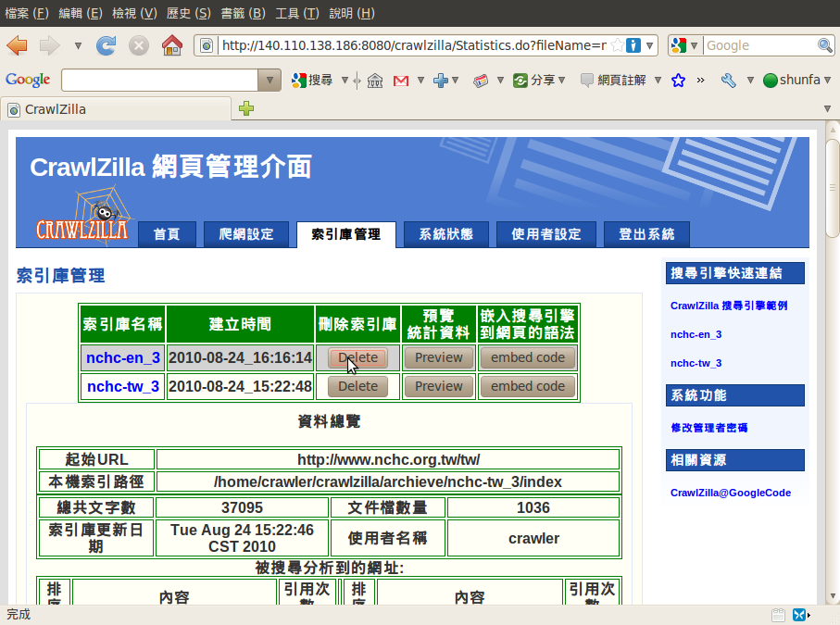Open the search engine selector dropdown
The height and width of the screenshot is (625, 840).
[x=694, y=45]
